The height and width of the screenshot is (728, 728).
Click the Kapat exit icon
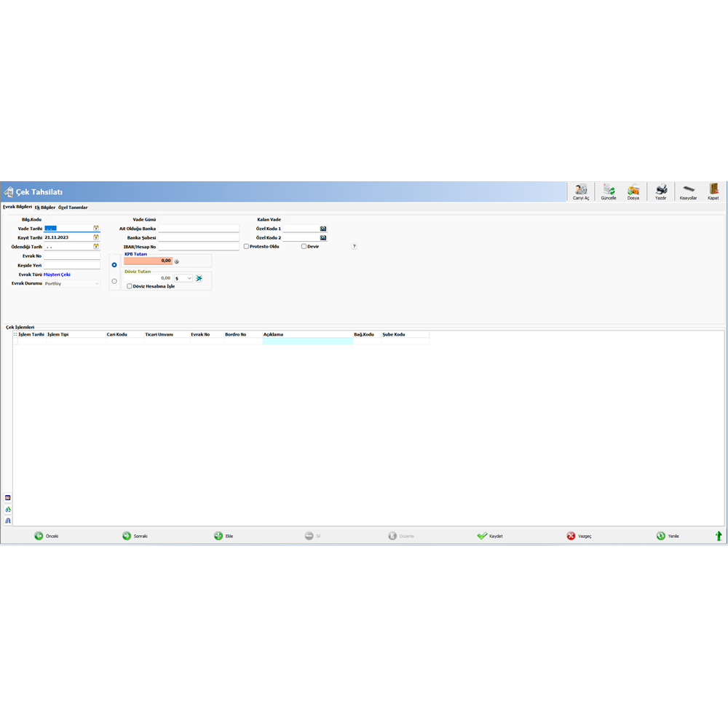click(713, 189)
